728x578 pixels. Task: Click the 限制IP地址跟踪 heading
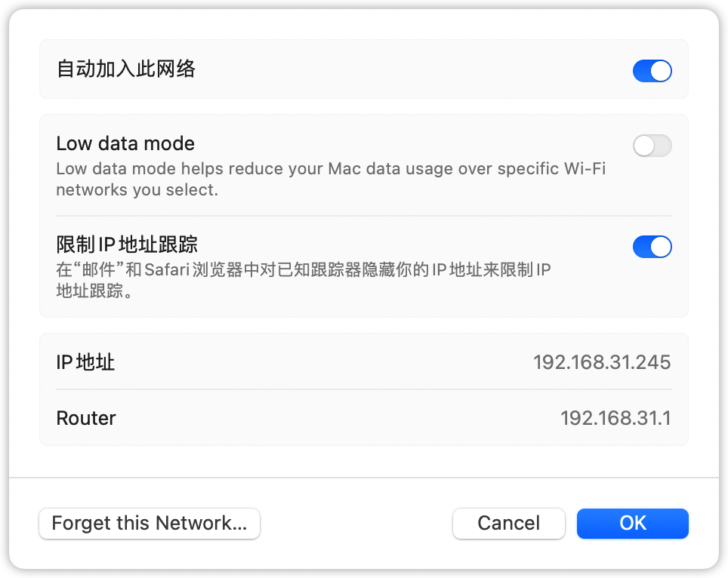(x=127, y=244)
